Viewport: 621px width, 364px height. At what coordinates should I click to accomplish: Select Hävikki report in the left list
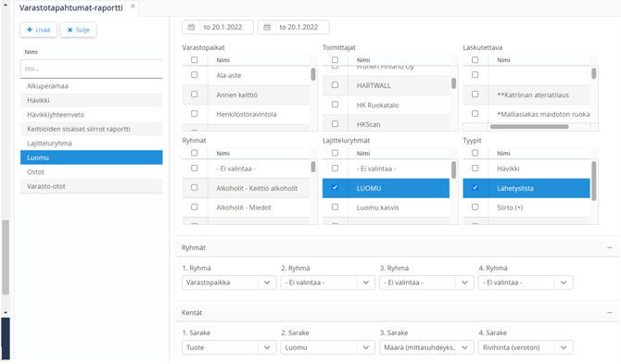[92, 100]
